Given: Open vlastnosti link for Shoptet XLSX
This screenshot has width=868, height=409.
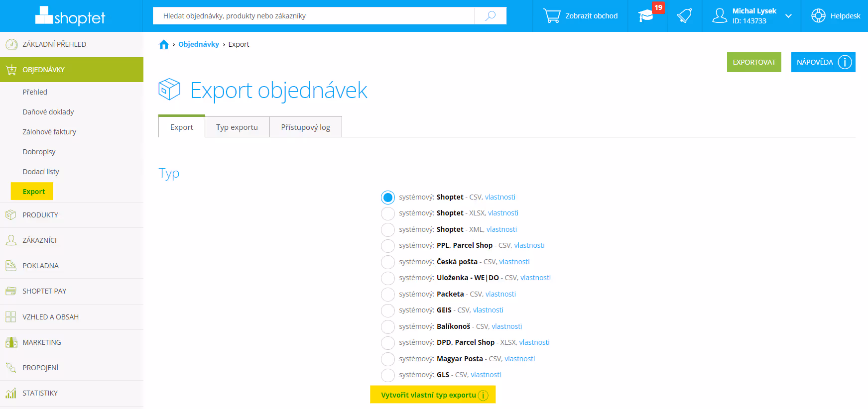Looking at the screenshot, I should [503, 213].
